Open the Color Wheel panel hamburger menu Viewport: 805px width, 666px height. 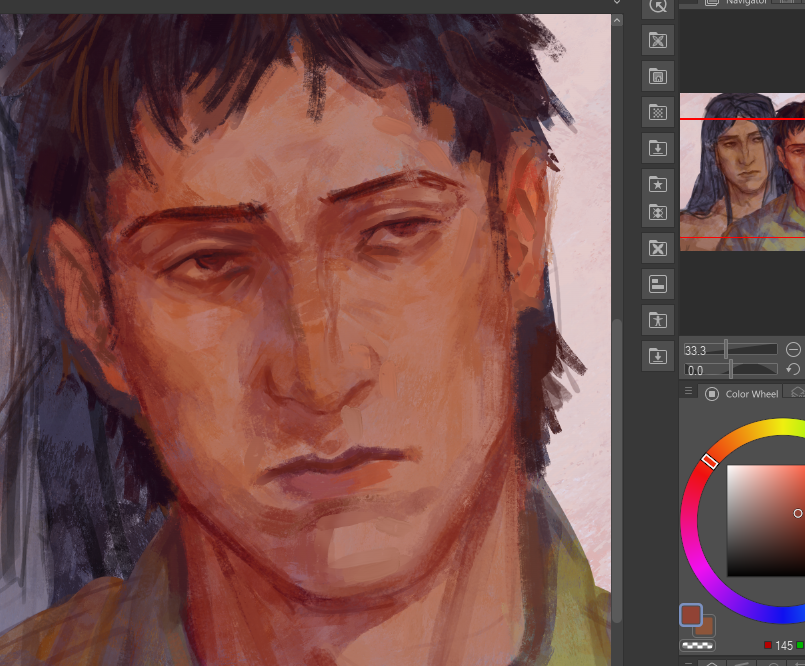pos(688,391)
